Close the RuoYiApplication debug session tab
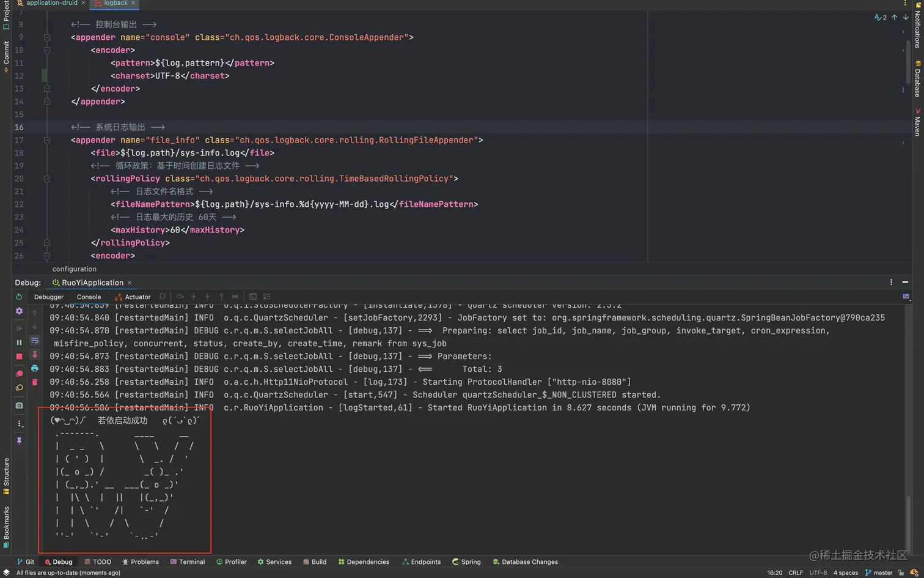 [x=130, y=283]
